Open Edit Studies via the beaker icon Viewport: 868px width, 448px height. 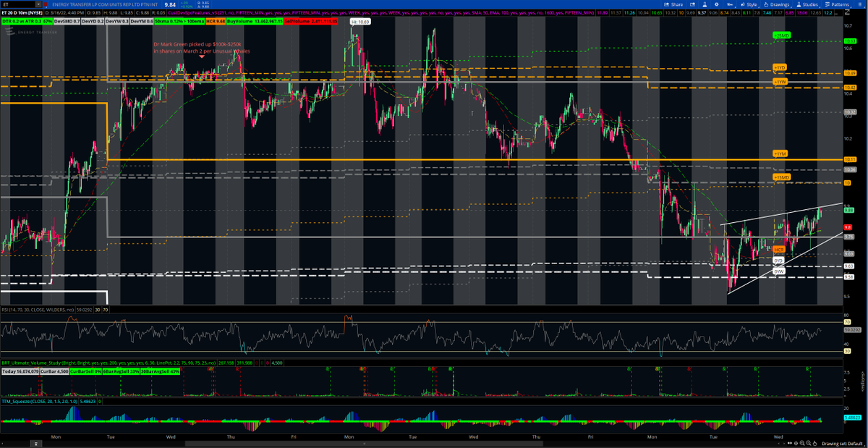(705, 4)
